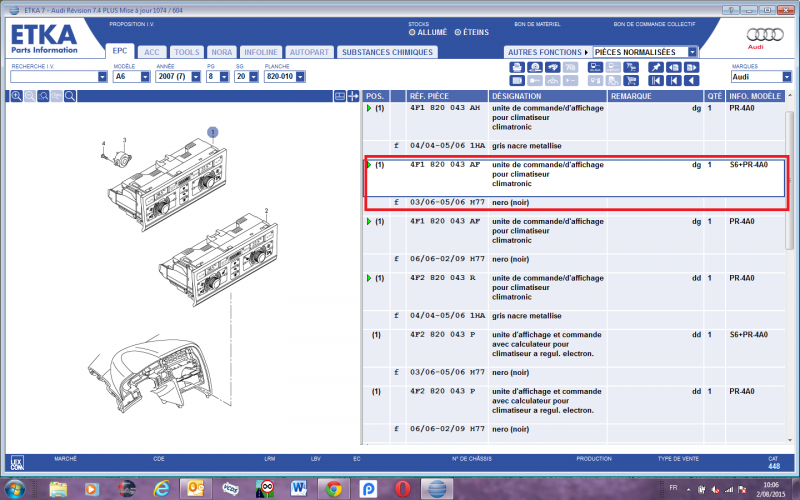Click the handshake icon in toolbar

(x=553, y=67)
